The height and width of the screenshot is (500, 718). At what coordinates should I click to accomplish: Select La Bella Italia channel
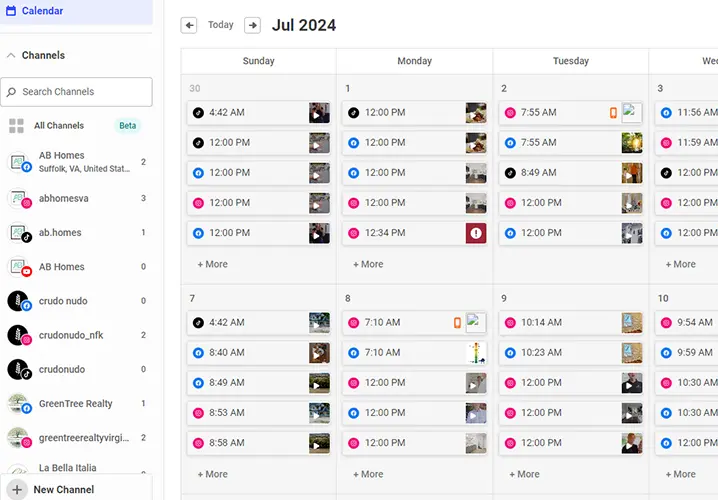point(76,468)
